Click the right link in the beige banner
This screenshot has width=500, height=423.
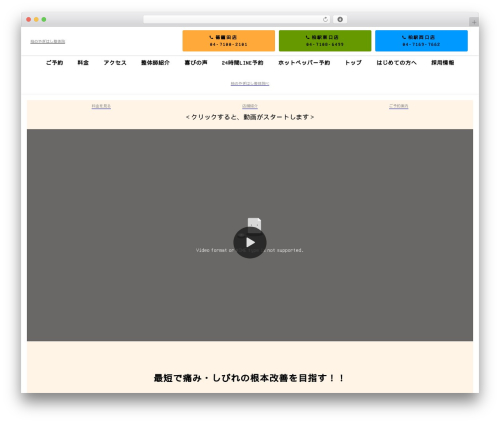[x=399, y=106]
